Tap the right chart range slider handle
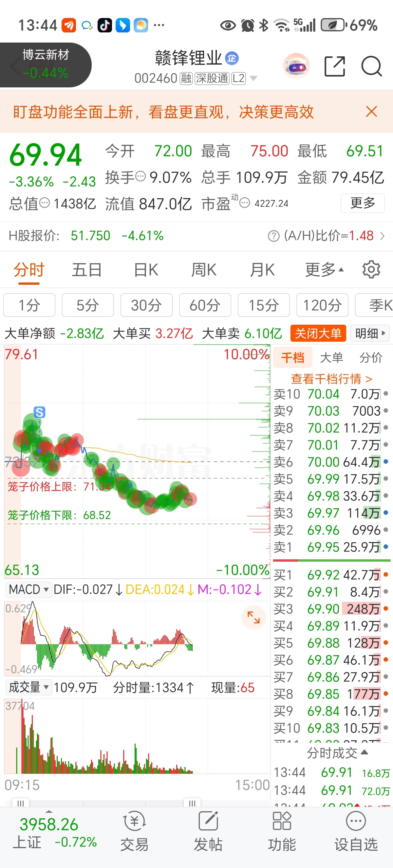The height and width of the screenshot is (868, 393). click(192, 803)
